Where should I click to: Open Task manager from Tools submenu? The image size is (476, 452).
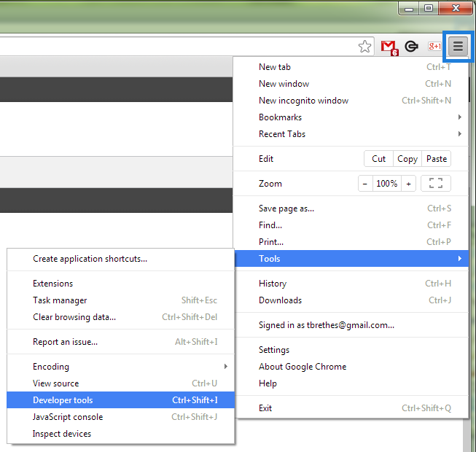[120, 300]
